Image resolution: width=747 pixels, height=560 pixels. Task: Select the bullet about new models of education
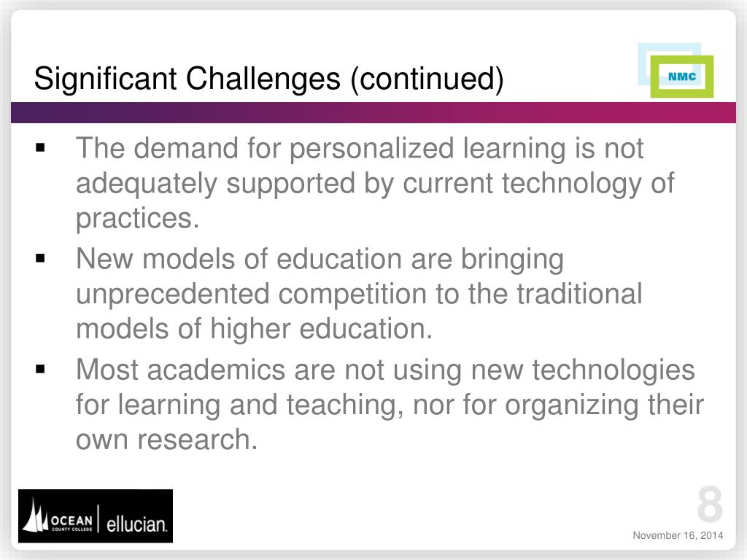359,294
